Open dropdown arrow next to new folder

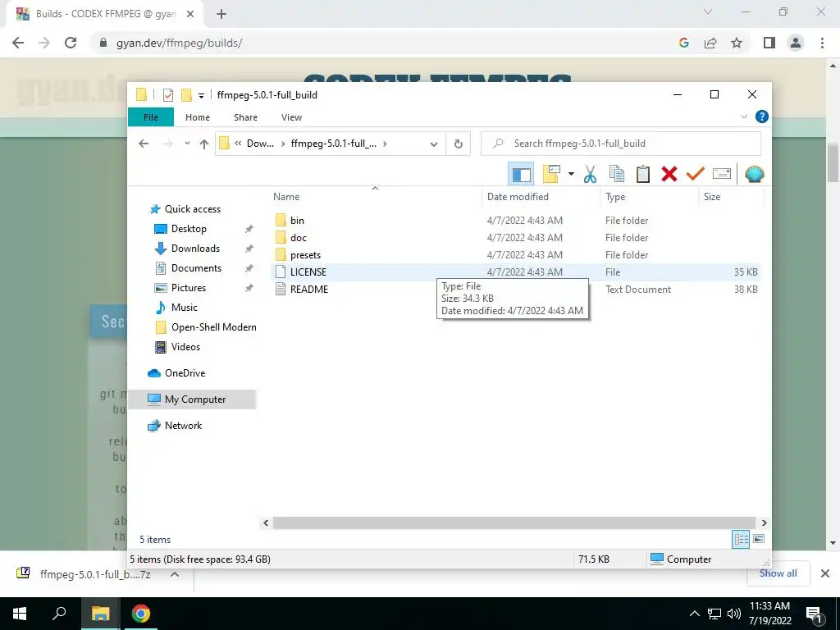coord(571,174)
